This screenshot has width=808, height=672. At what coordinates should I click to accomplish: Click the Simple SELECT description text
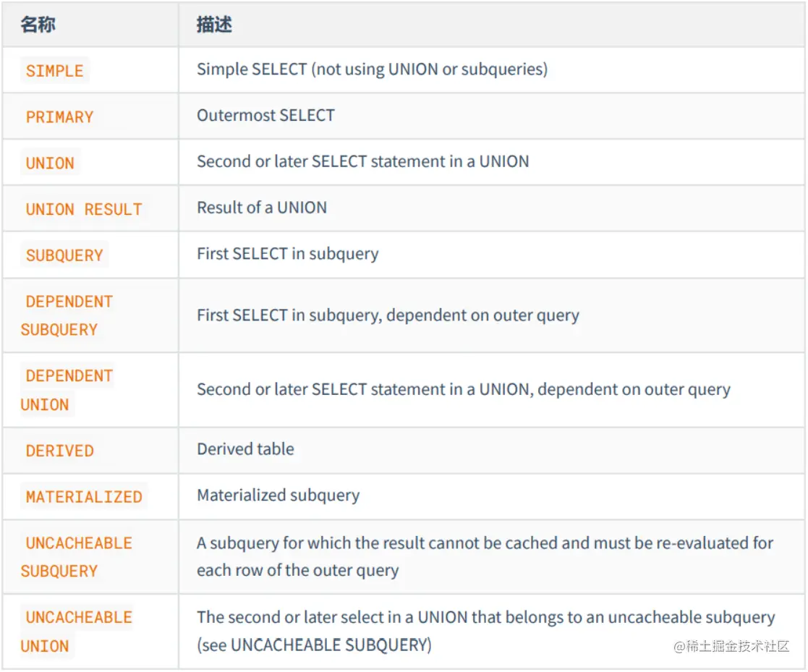tap(372, 69)
